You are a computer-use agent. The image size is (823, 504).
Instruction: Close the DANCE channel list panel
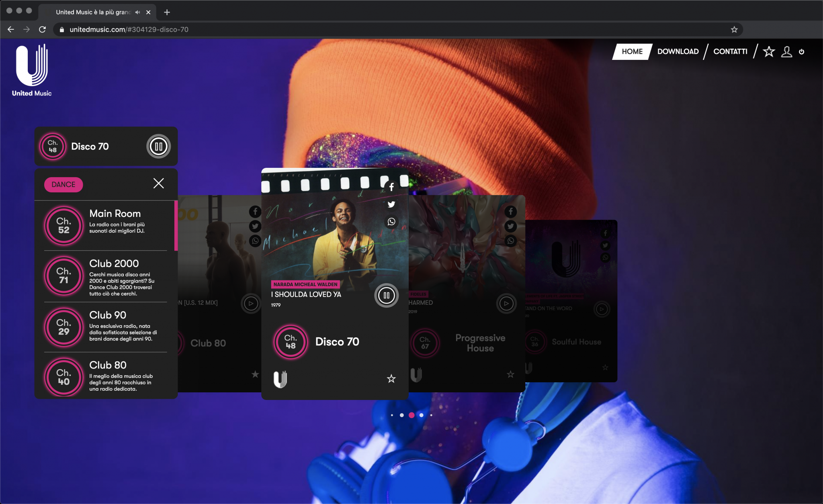(159, 184)
